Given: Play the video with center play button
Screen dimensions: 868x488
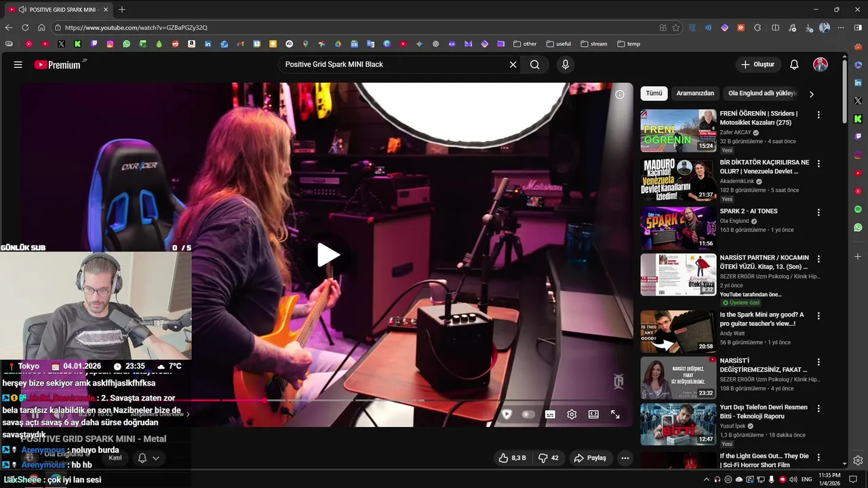Looking at the screenshot, I should [x=328, y=255].
